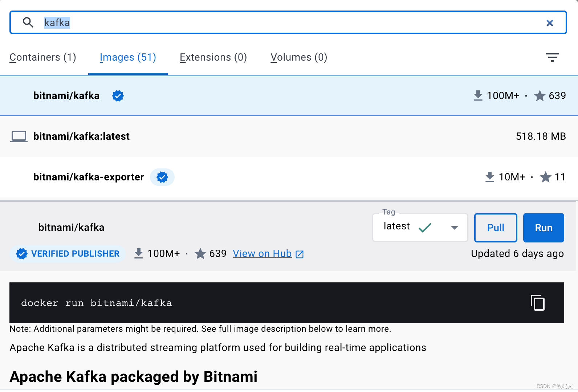Screen dimensions: 578x392
Task: Click verified badge next to bitnami/kafka-exporter
Action: point(162,177)
